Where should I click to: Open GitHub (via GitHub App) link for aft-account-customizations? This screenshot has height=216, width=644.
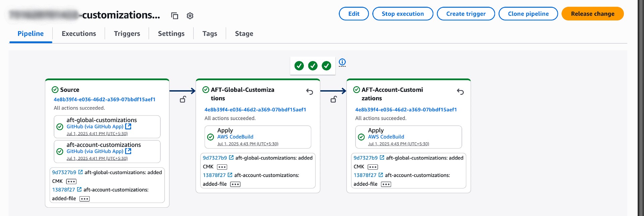pyautogui.click(x=95, y=151)
